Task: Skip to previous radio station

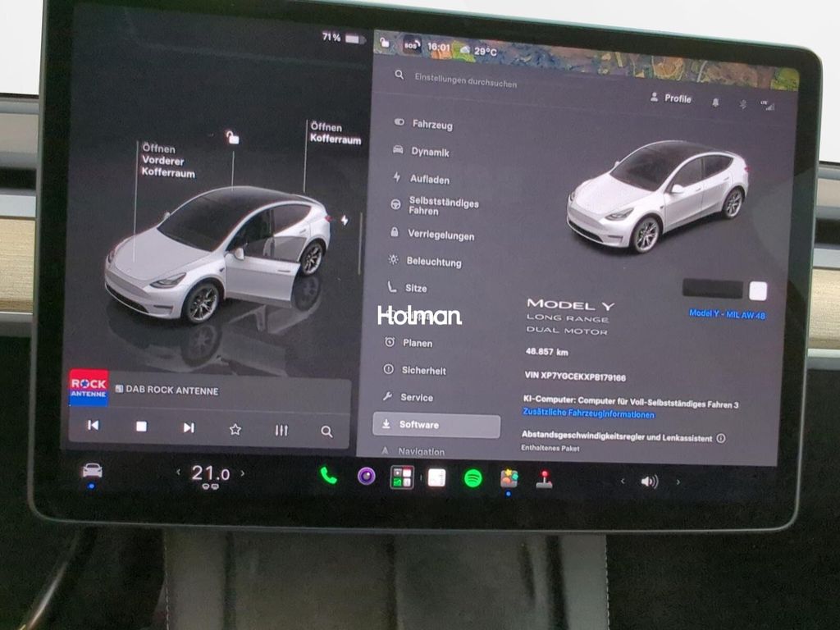Action: (94, 425)
